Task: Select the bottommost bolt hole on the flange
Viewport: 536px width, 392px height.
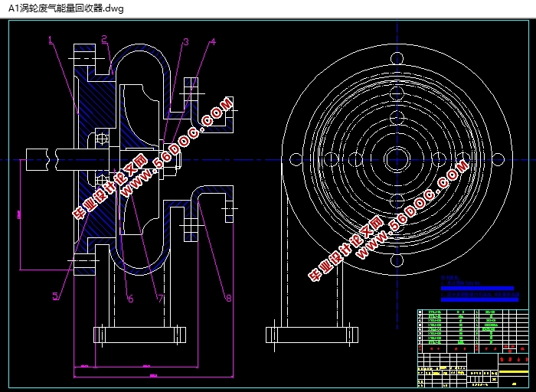Action: click(x=396, y=260)
